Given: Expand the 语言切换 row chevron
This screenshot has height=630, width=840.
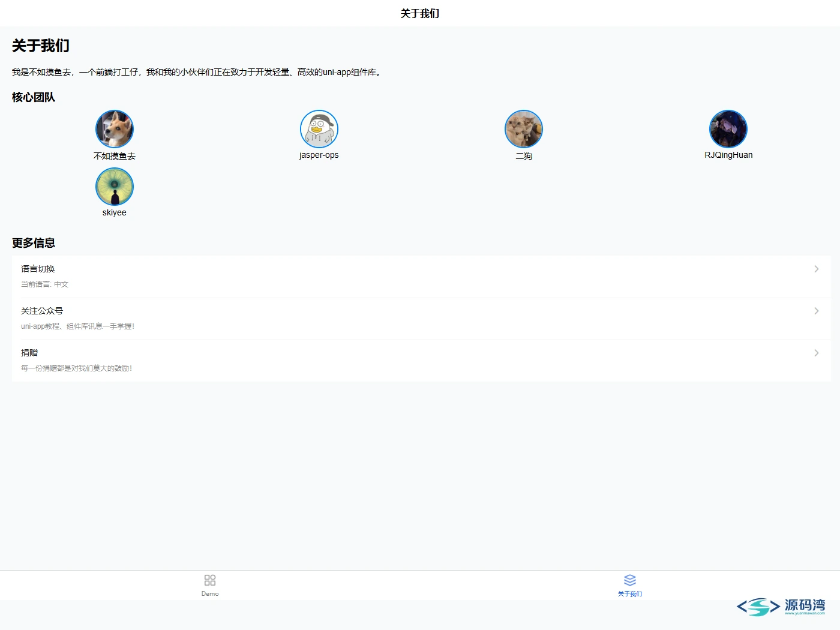Looking at the screenshot, I should pos(816,269).
